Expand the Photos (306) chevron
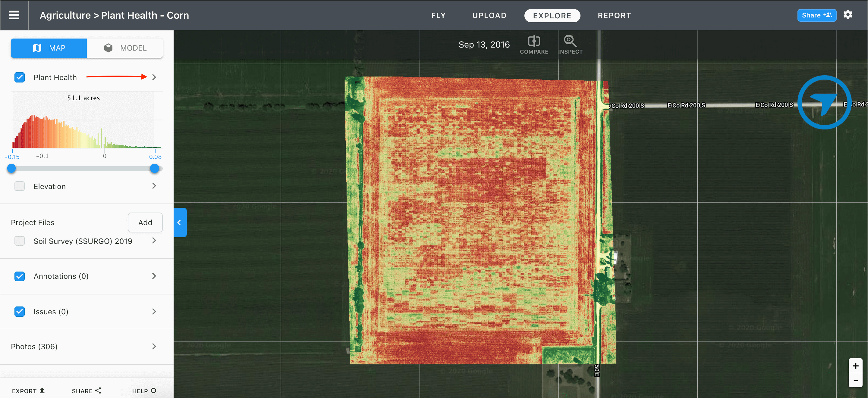The width and height of the screenshot is (868, 398). tap(154, 346)
